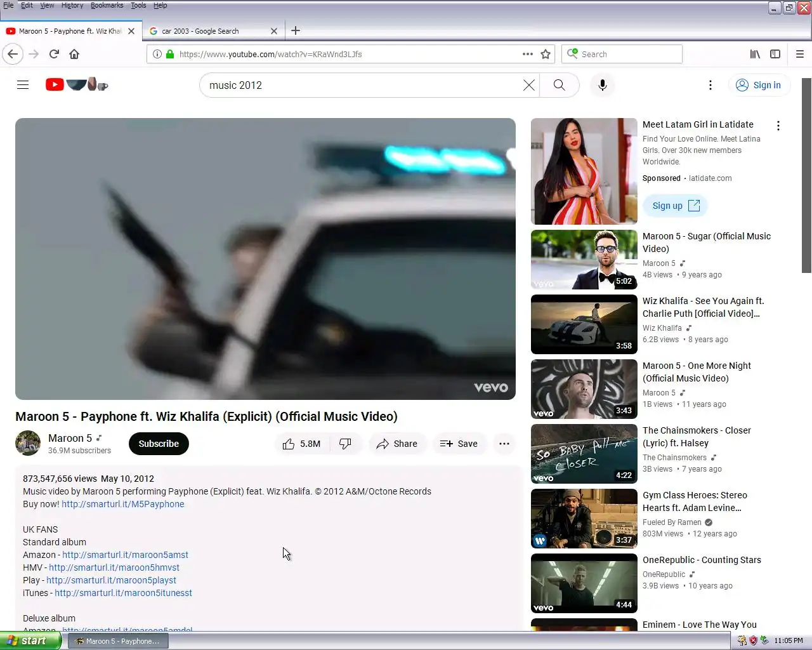The image size is (812, 650).
Task: Open YouTube settings three-dot menu
Action: [x=710, y=85]
